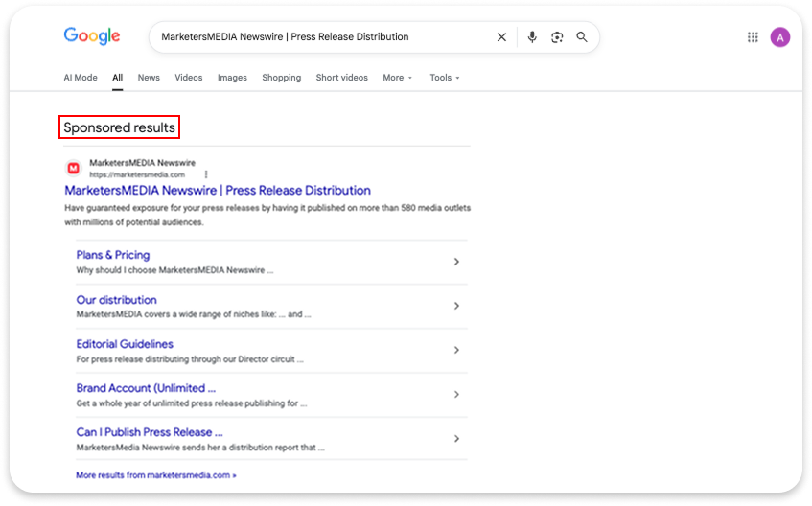Clear the search query with the X icon
The width and height of the screenshot is (812, 506).
pyautogui.click(x=501, y=37)
